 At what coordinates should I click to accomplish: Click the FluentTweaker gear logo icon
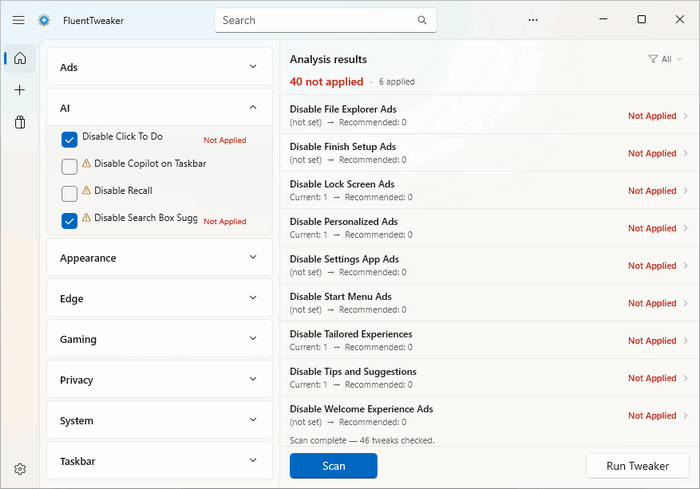click(44, 20)
